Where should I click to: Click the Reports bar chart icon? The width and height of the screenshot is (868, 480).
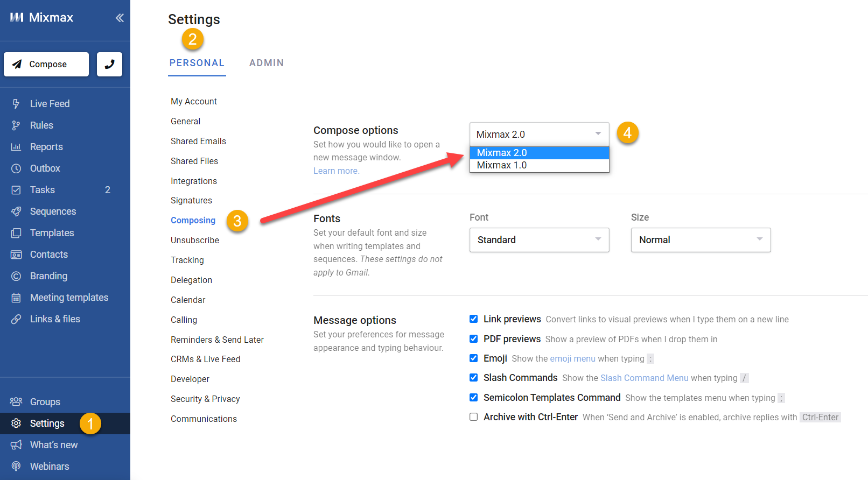click(16, 147)
